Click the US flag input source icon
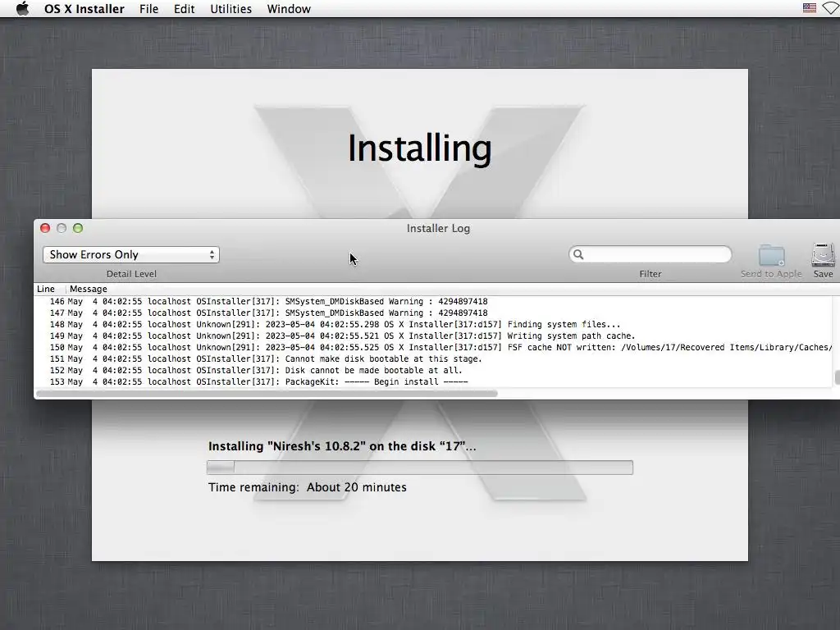The image size is (840, 630). pos(810,8)
